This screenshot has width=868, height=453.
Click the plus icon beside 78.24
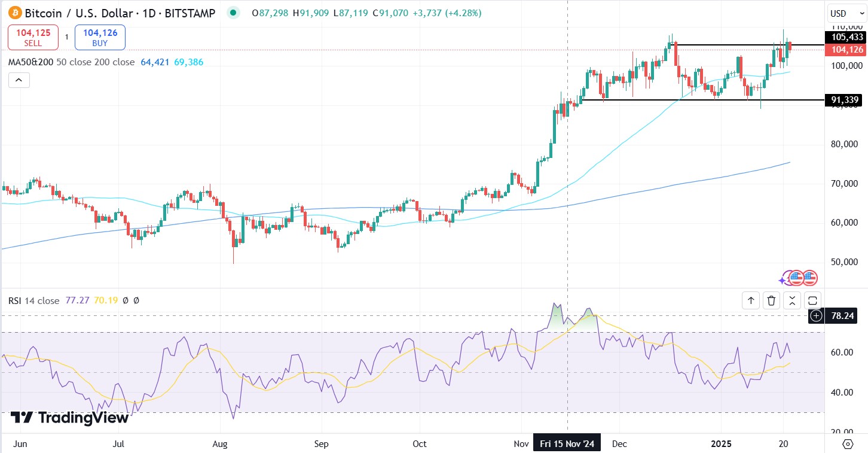tap(817, 315)
